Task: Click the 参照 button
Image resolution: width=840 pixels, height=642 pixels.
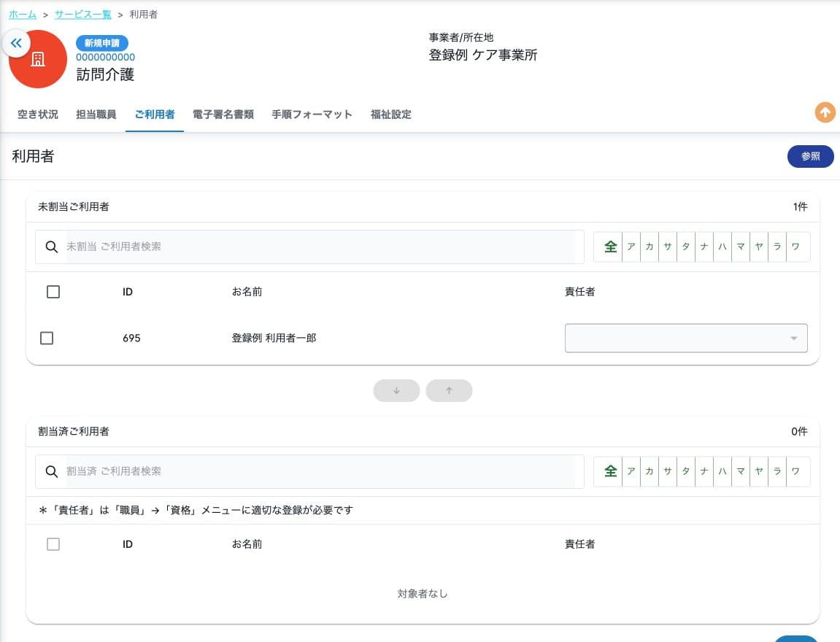Action: (x=810, y=156)
